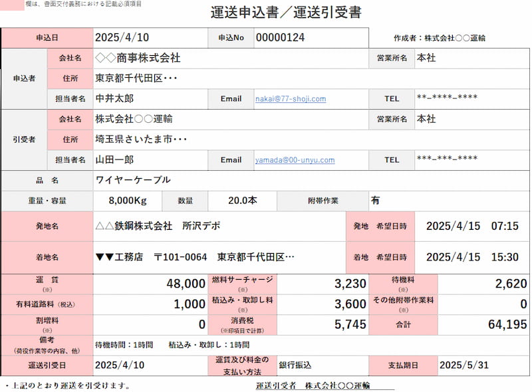Viewport: 532px width, 392px height.
Task: Select the 燃料サーチャージ label cell
Action: (x=242, y=284)
